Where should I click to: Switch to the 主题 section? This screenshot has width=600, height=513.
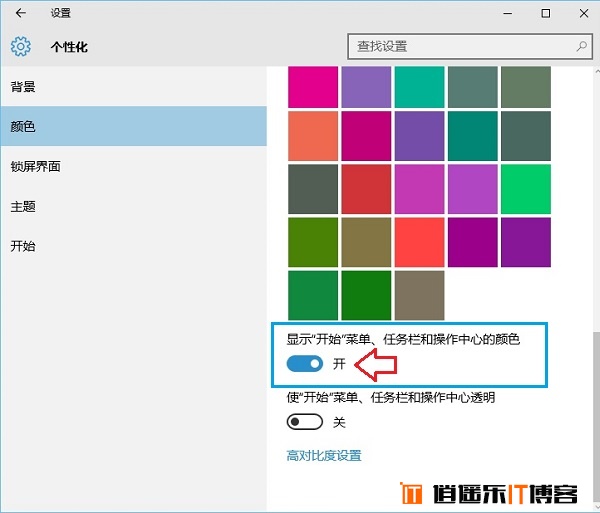point(134,206)
